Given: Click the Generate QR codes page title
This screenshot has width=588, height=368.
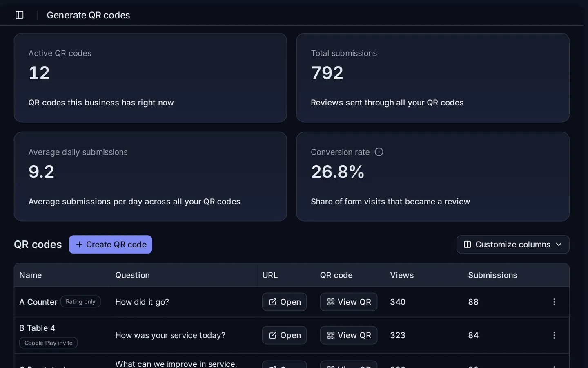Looking at the screenshot, I should coord(88,15).
